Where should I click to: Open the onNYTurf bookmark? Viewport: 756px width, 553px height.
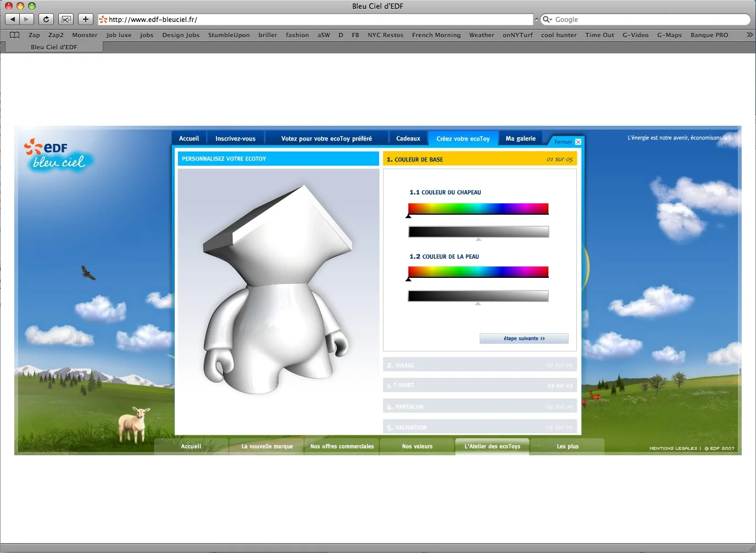518,35
